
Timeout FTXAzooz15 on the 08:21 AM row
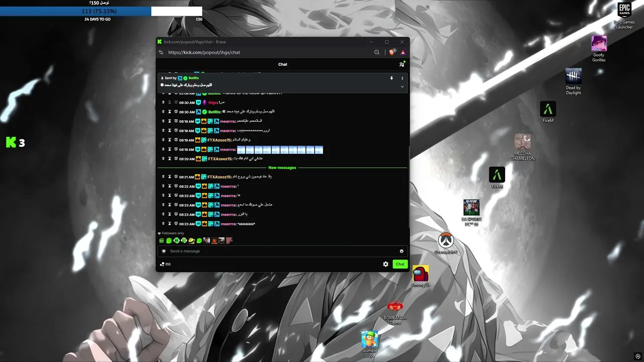[x=170, y=177]
